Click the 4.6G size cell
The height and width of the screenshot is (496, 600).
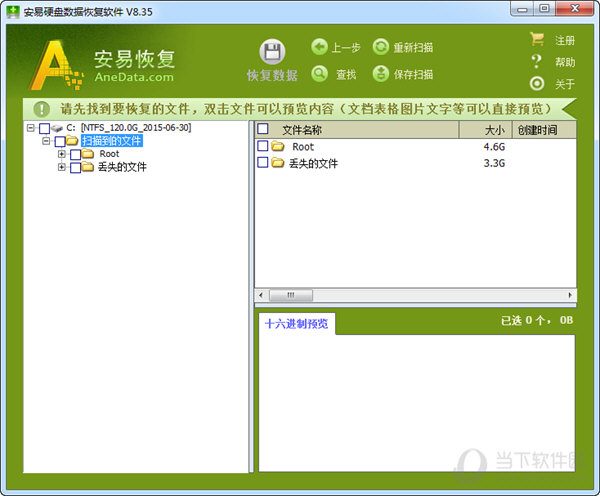click(x=494, y=147)
